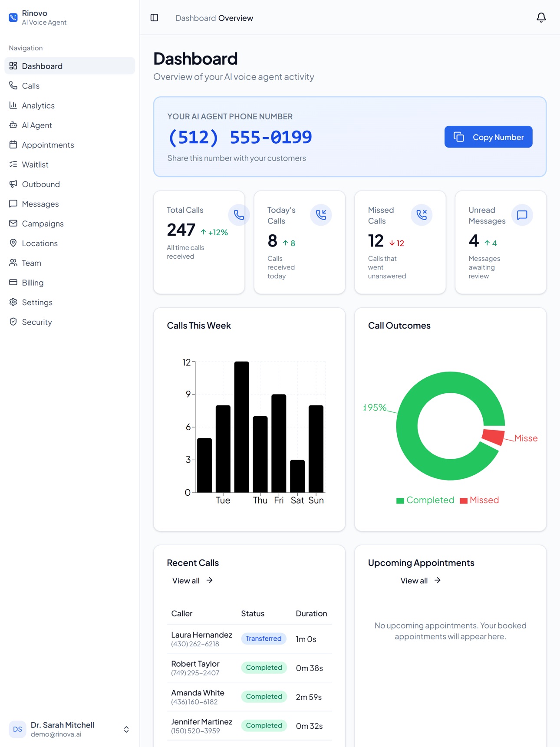Click the red Missed donut segment

[493, 437]
